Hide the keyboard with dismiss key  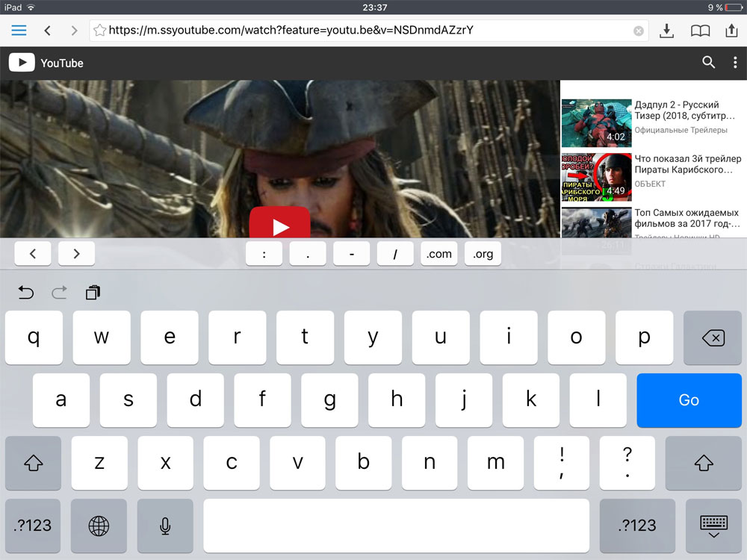[713, 526]
